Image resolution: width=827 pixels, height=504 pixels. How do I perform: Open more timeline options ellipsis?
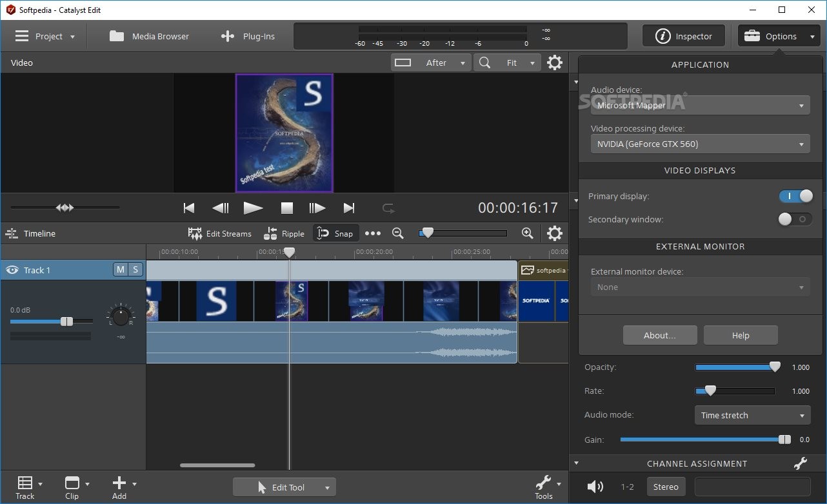[373, 233]
